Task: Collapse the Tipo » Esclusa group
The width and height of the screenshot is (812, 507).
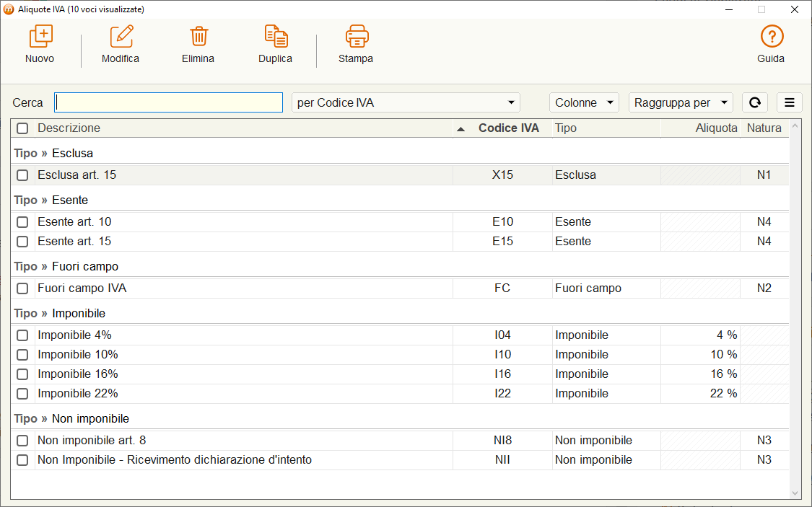Action: [53, 153]
